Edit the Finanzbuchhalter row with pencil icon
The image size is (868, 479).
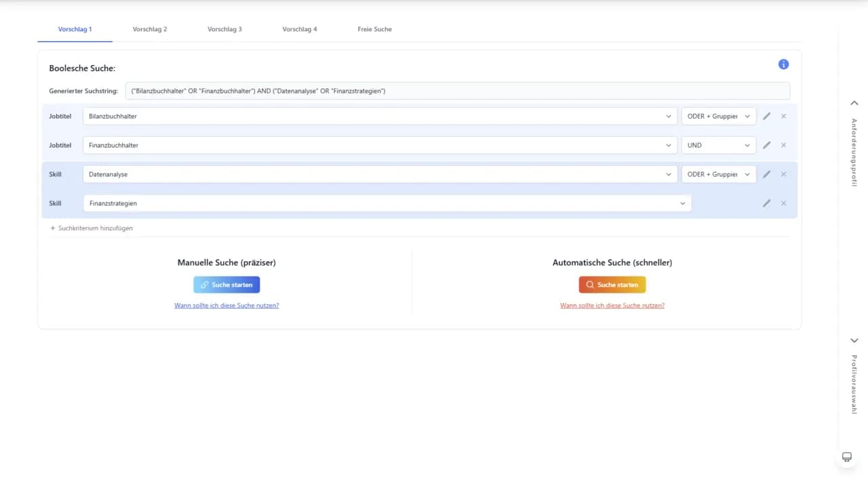point(766,145)
